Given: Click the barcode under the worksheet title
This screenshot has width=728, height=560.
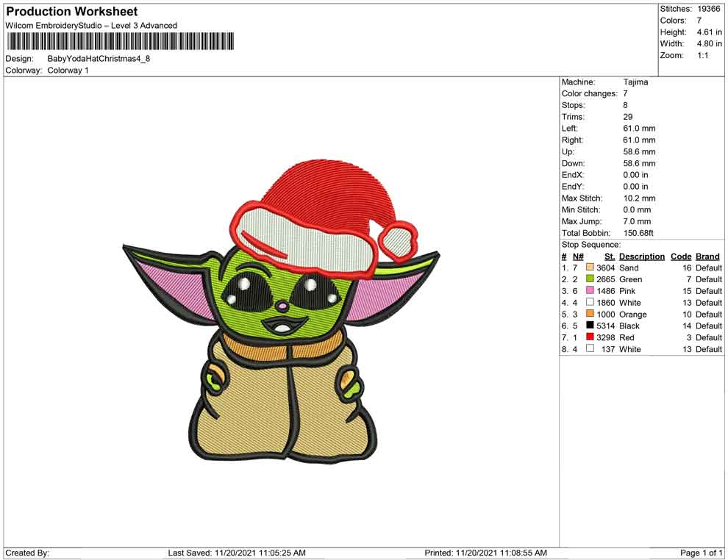Looking at the screenshot, I should [121, 42].
